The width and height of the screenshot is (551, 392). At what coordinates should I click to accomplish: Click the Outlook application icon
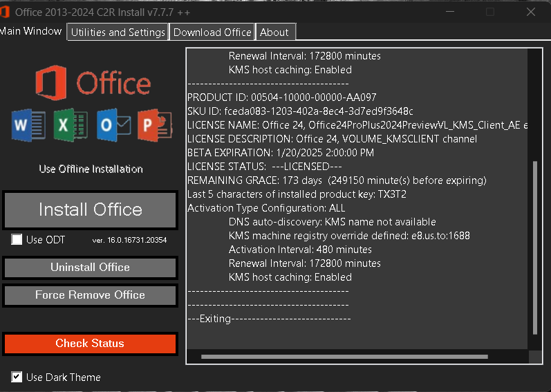coord(113,125)
